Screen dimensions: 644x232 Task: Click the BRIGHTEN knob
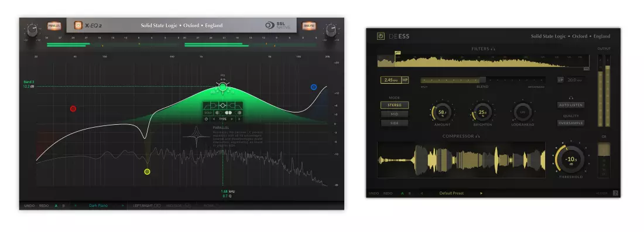pos(482,112)
